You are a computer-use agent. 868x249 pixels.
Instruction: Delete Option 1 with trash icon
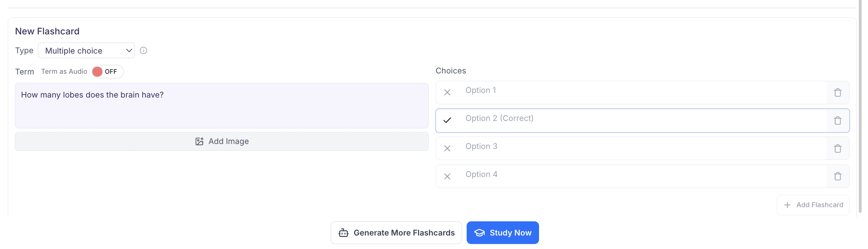point(837,93)
